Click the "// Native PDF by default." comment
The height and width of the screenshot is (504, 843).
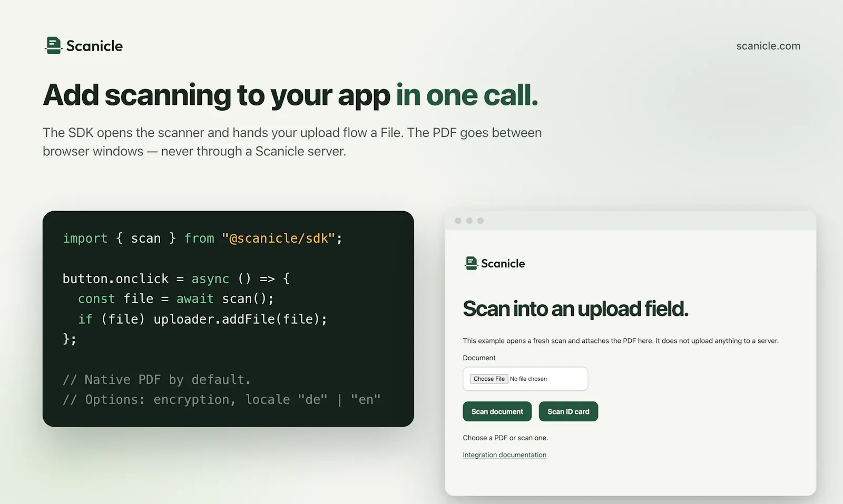(x=157, y=380)
